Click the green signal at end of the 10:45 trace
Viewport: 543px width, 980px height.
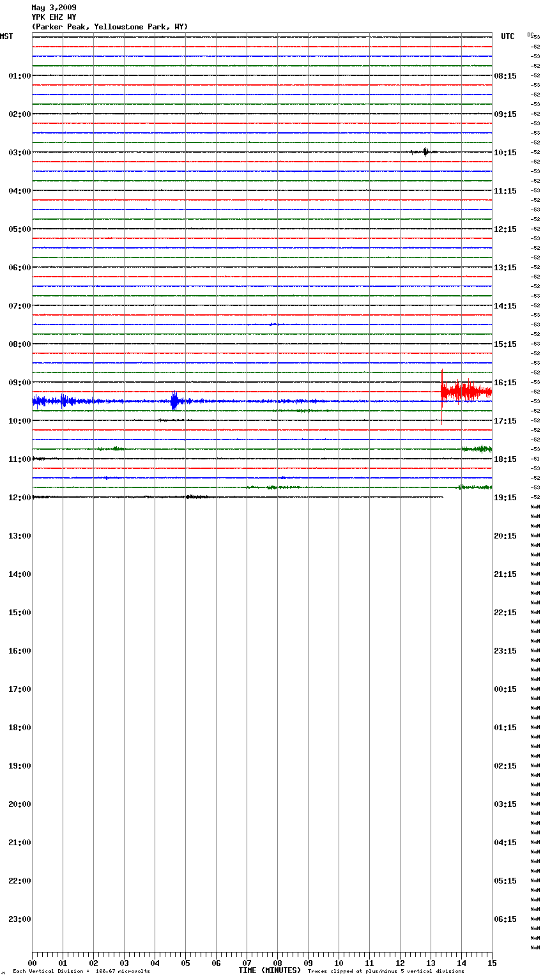click(477, 449)
